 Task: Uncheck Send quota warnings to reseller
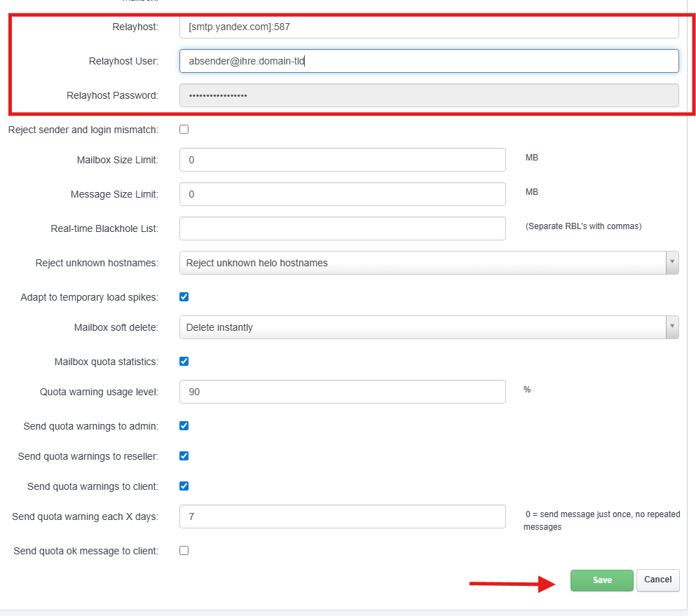[184, 456]
